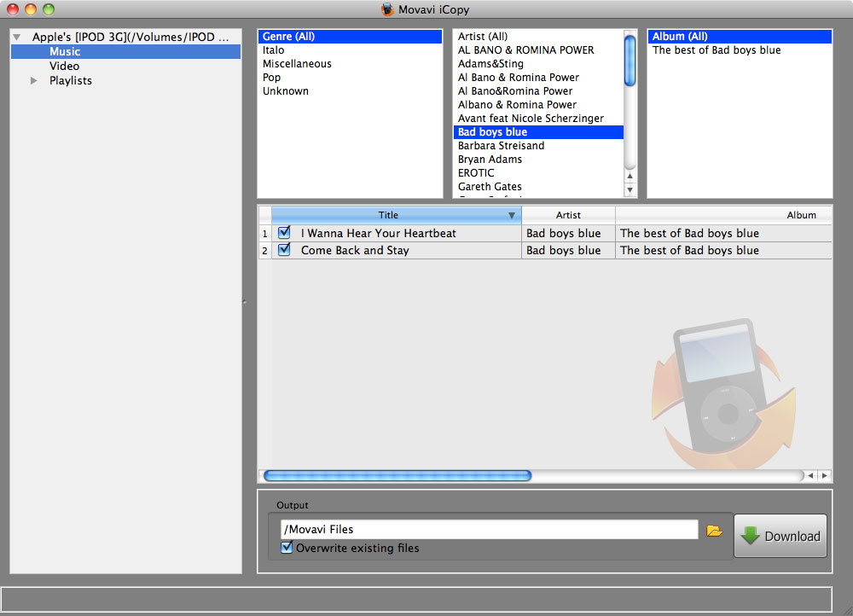The height and width of the screenshot is (616, 853).
Task: Toggle checkbox for Come Back and Stay
Action: click(284, 250)
